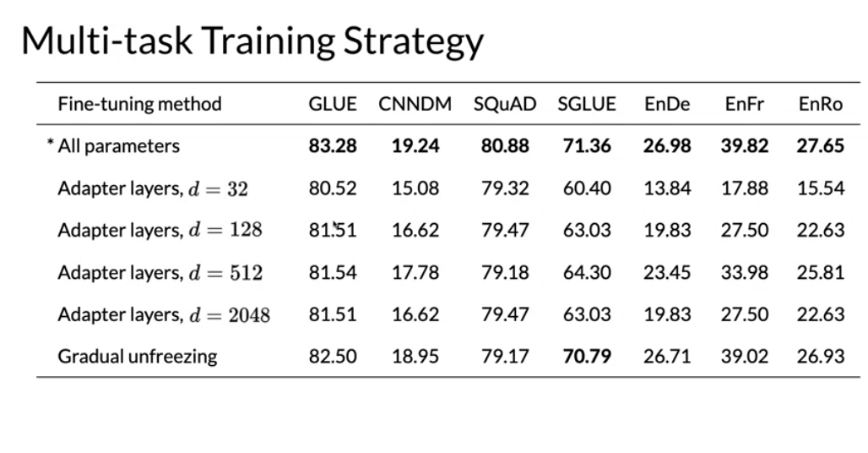Click the Adapter layers d = 2048 label

(164, 314)
